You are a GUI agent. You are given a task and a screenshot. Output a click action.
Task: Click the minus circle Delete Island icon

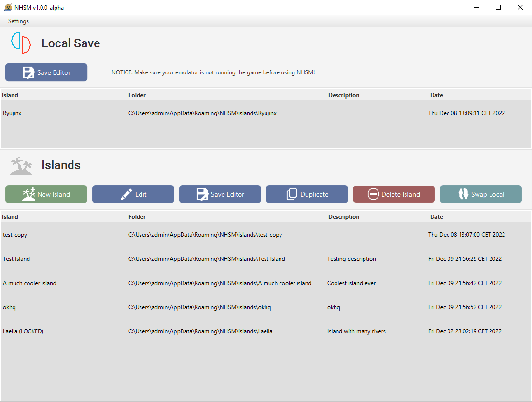tap(373, 194)
